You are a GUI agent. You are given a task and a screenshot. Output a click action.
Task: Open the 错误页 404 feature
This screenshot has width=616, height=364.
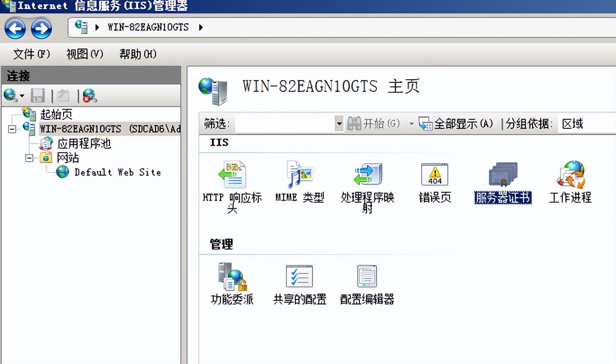tap(435, 182)
